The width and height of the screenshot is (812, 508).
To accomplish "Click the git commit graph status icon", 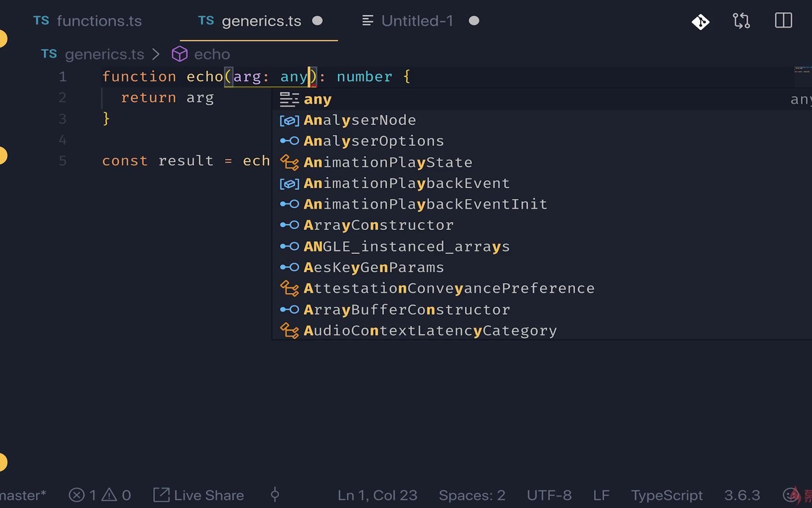I will click(275, 495).
